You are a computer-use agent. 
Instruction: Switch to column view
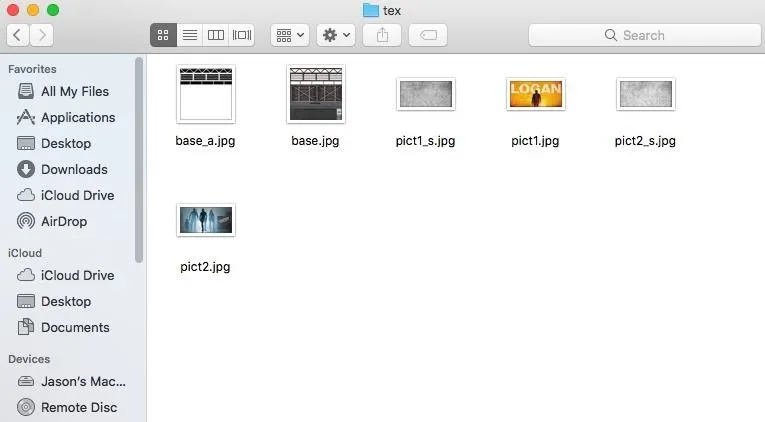click(216, 35)
